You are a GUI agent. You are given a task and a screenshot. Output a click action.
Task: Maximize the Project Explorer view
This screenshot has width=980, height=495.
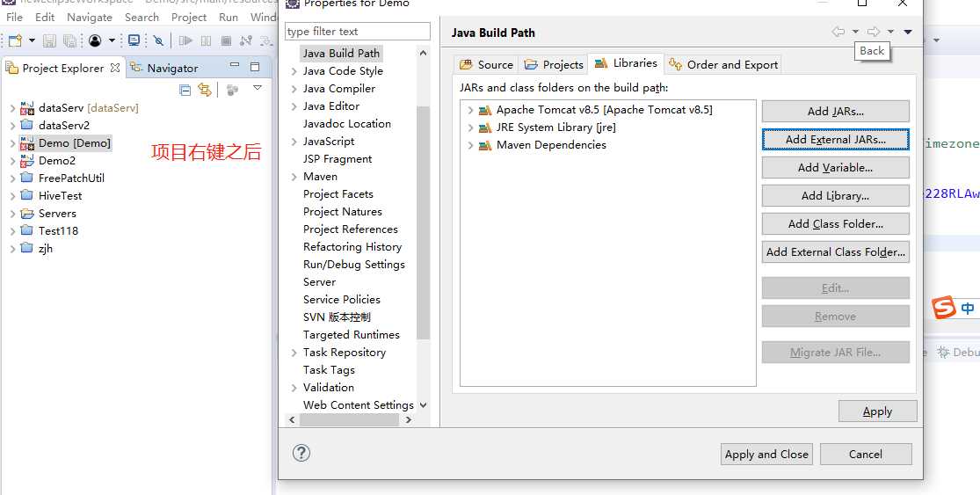pyautogui.click(x=255, y=66)
